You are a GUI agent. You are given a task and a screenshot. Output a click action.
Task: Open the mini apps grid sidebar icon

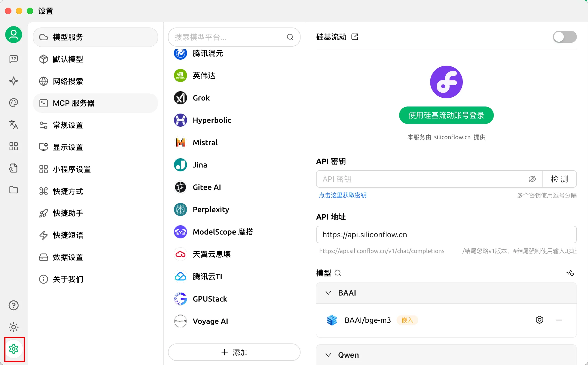click(14, 146)
